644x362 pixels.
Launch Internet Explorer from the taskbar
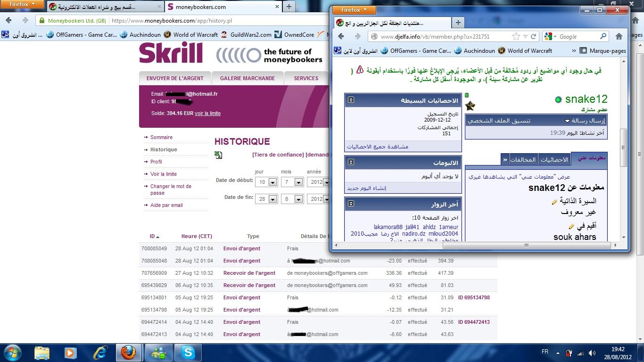point(99,353)
